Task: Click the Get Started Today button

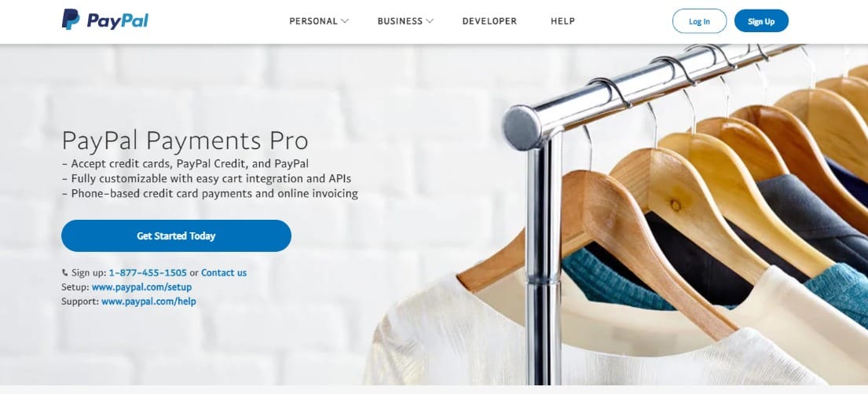Action: click(x=176, y=235)
